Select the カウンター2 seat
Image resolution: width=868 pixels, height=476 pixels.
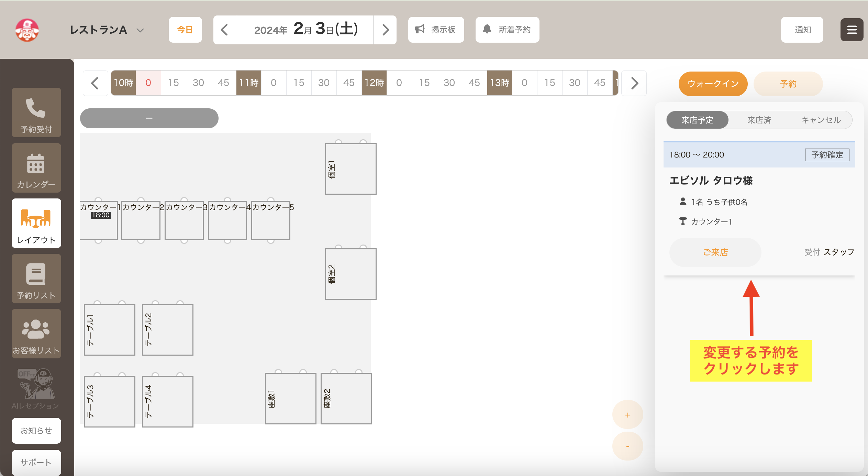pos(141,220)
